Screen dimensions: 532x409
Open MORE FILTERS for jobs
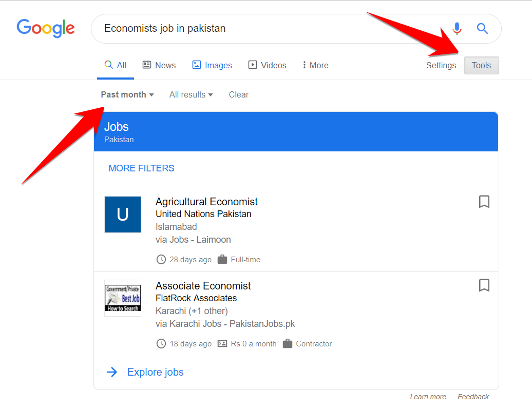pyautogui.click(x=141, y=168)
